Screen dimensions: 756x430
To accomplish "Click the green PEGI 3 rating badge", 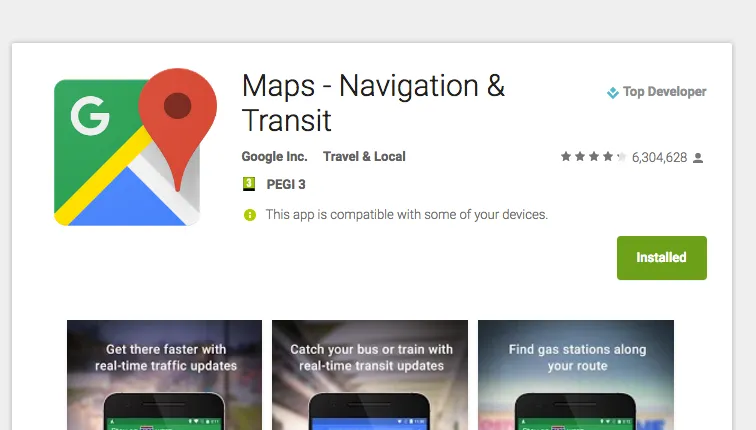I will (249, 184).
